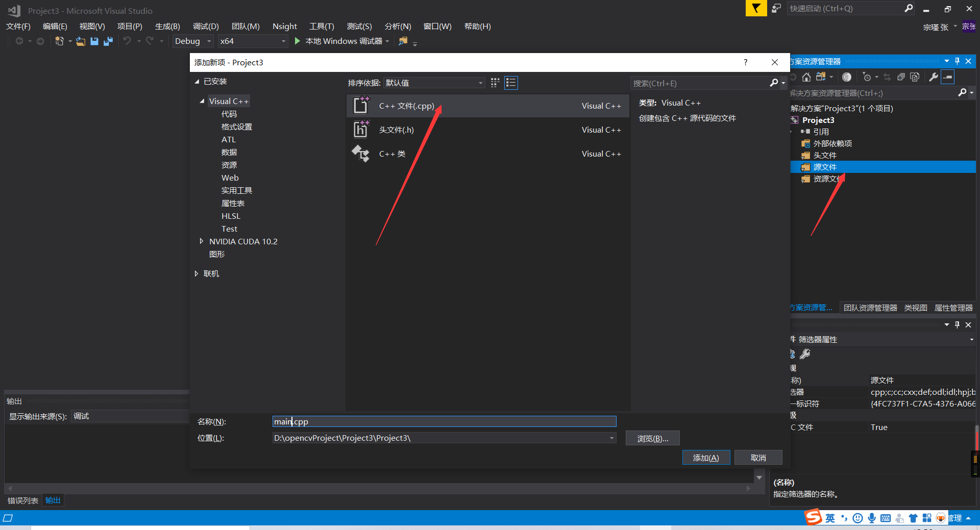Select the 外部依赖项 node in Solution Explorer
The width and height of the screenshot is (980, 530).
(832, 143)
